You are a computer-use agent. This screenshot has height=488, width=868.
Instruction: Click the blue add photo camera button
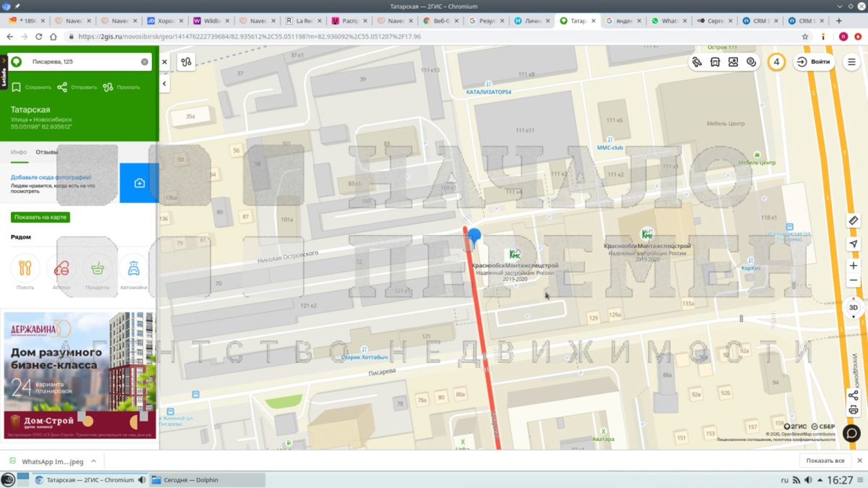pyautogui.click(x=139, y=183)
